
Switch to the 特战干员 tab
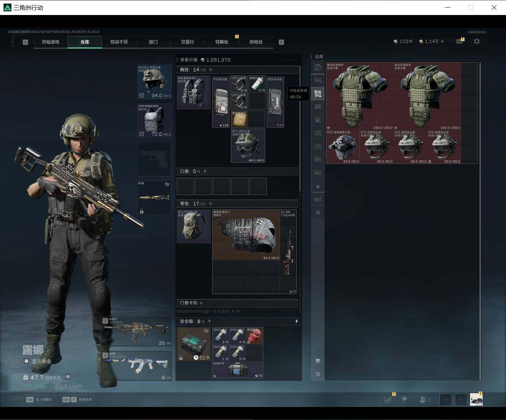(x=119, y=42)
